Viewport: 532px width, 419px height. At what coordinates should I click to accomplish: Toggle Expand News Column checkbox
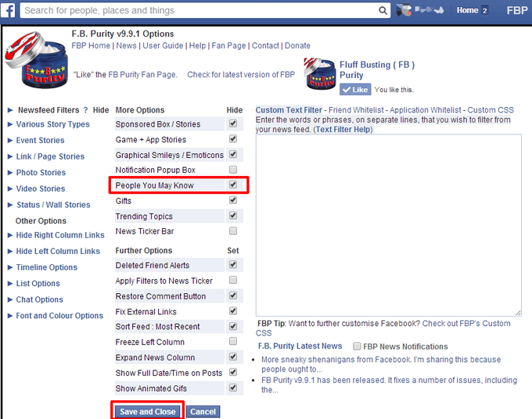tap(233, 356)
